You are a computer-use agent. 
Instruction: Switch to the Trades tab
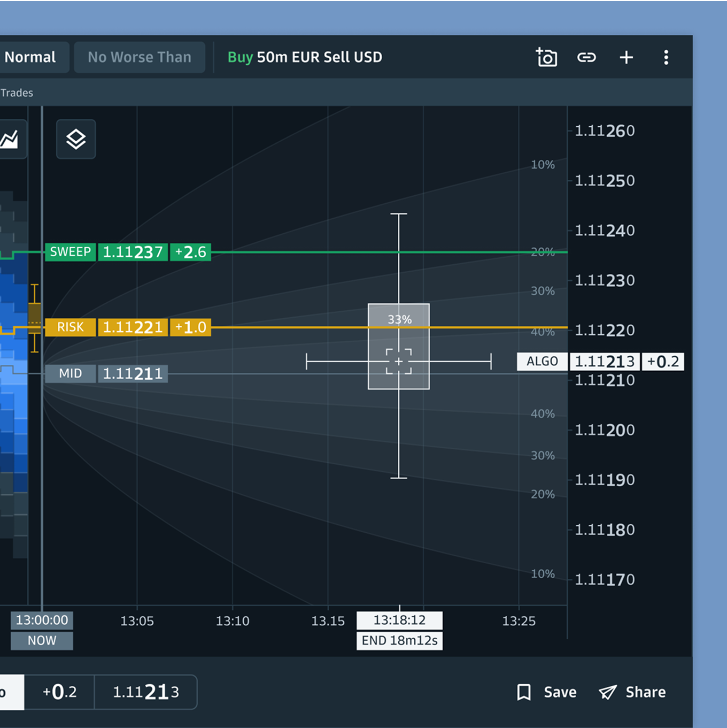pyautogui.click(x=17, y=93)
